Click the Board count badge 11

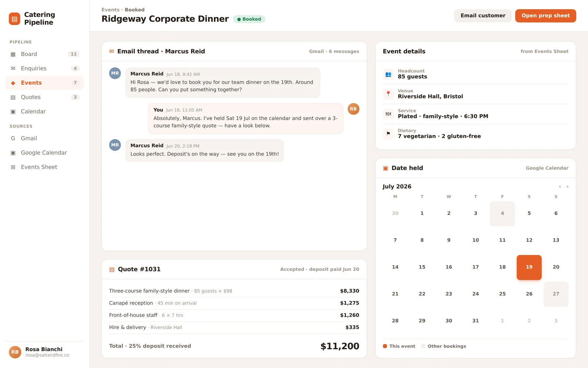(x=73, y=54)
